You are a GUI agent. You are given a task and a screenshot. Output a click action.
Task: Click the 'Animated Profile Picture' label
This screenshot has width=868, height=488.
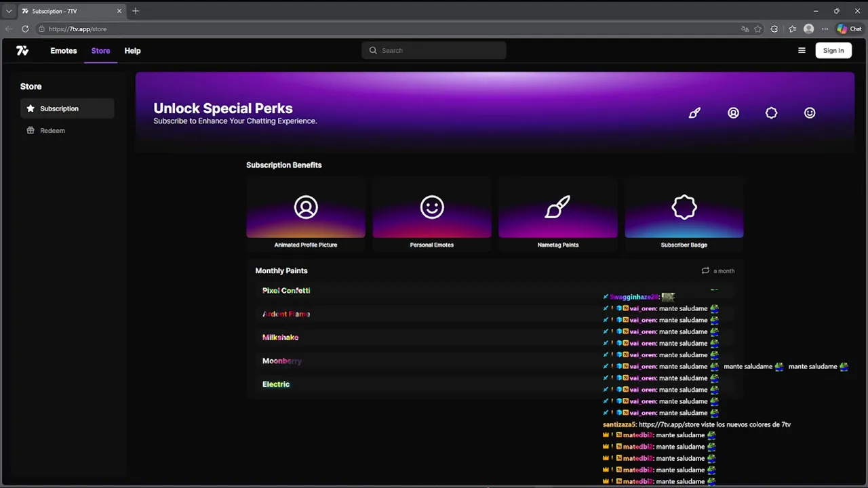point(306,245)
